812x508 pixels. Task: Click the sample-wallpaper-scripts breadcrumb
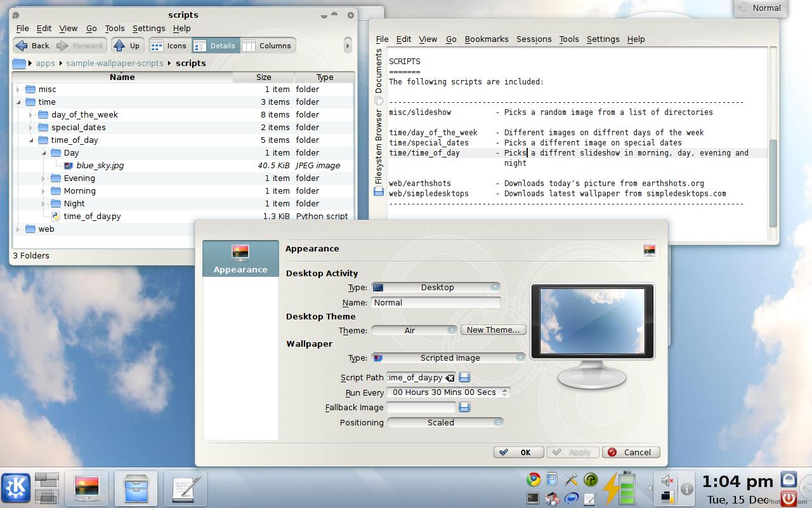(115, 63)
